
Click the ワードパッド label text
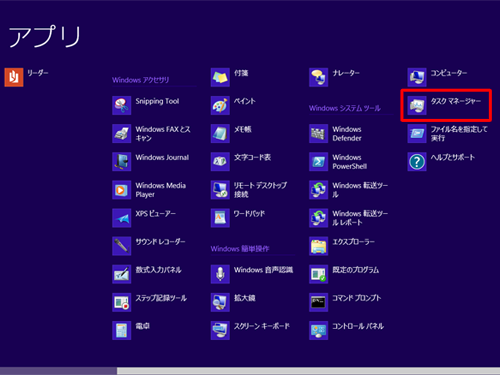pyautogui.click(x=249, y=214)
